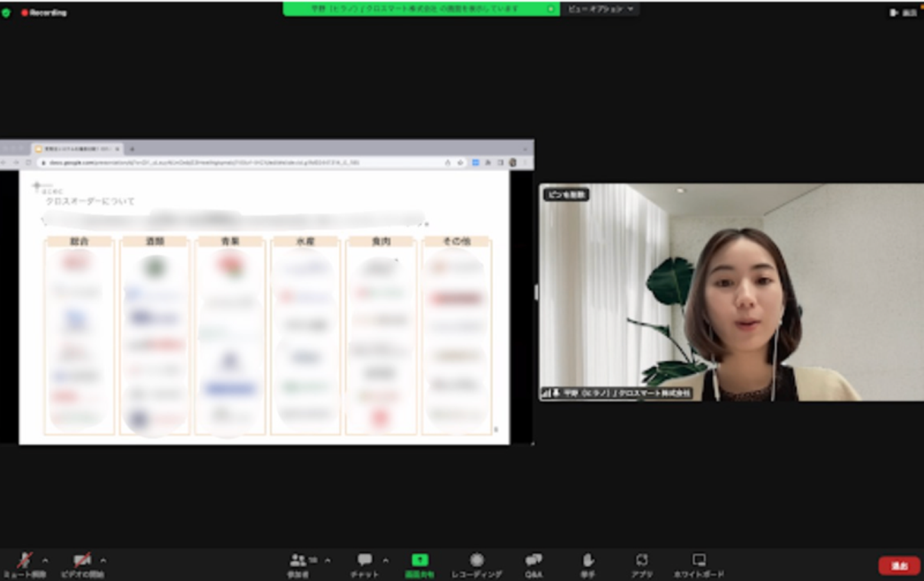This screenshot has width=924, height=581.
Task: Expand the arrow next to chat
Action: [x=386, y=560]
